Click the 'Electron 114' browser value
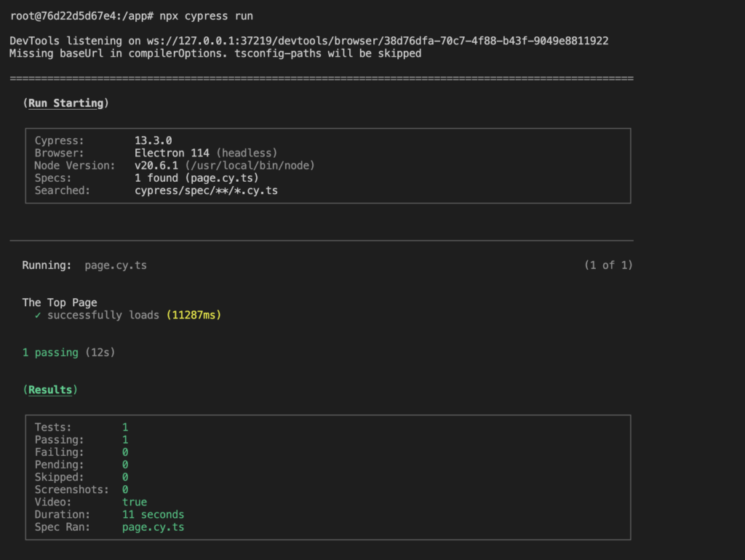This screenshot has height=560, width=745. (172, 153)
